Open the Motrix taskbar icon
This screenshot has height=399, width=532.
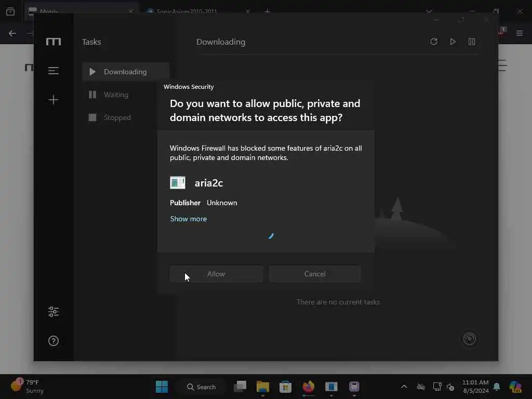(354, 387)
